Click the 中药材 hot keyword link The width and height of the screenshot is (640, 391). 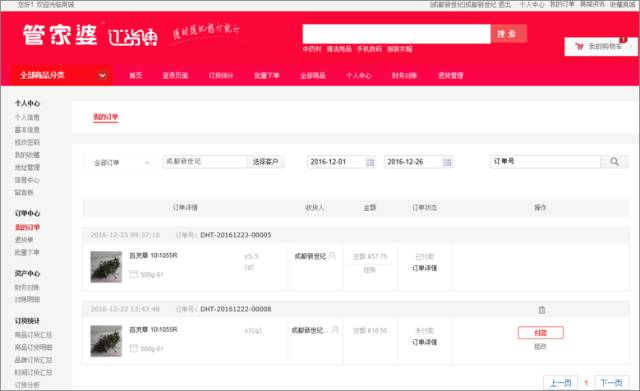point(312,49)
